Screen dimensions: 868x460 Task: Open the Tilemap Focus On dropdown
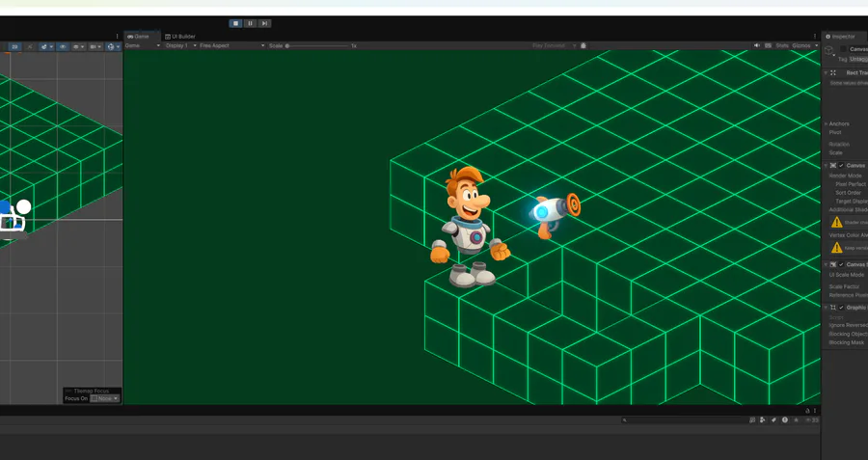[x=105, y=398]
